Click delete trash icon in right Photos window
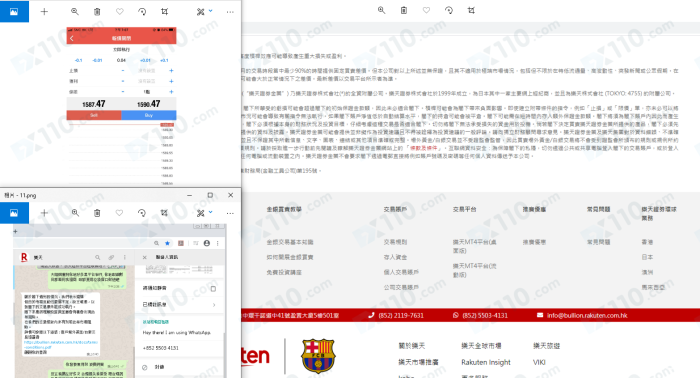The width and height of the screenshot is (700, 378). 404,10
